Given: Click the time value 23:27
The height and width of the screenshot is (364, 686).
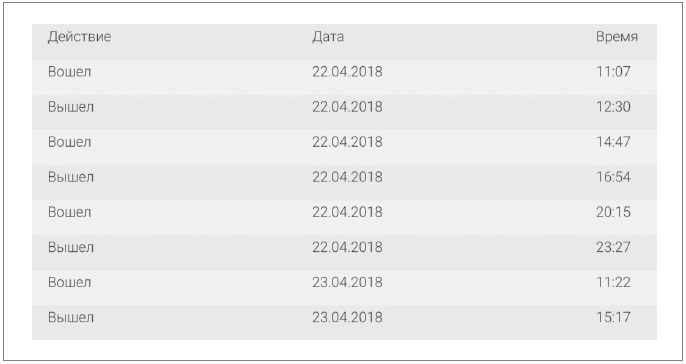Looking at the screenshot, I should pos(613,246).
